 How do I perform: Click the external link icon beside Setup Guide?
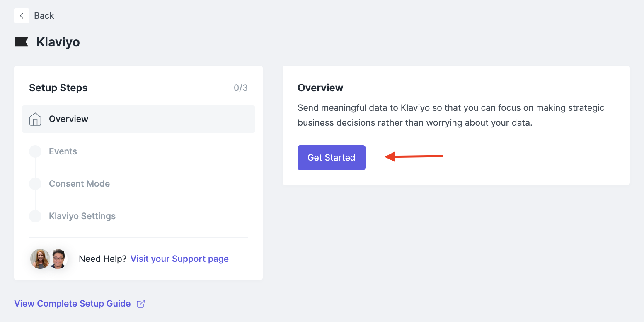[x=141, y=304]
